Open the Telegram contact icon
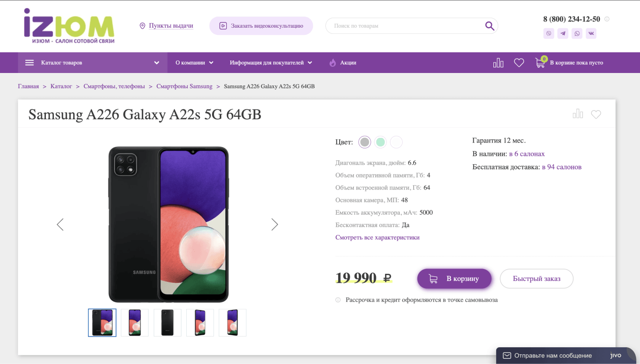This screenshot has height=364, width=640. [563, 33]
